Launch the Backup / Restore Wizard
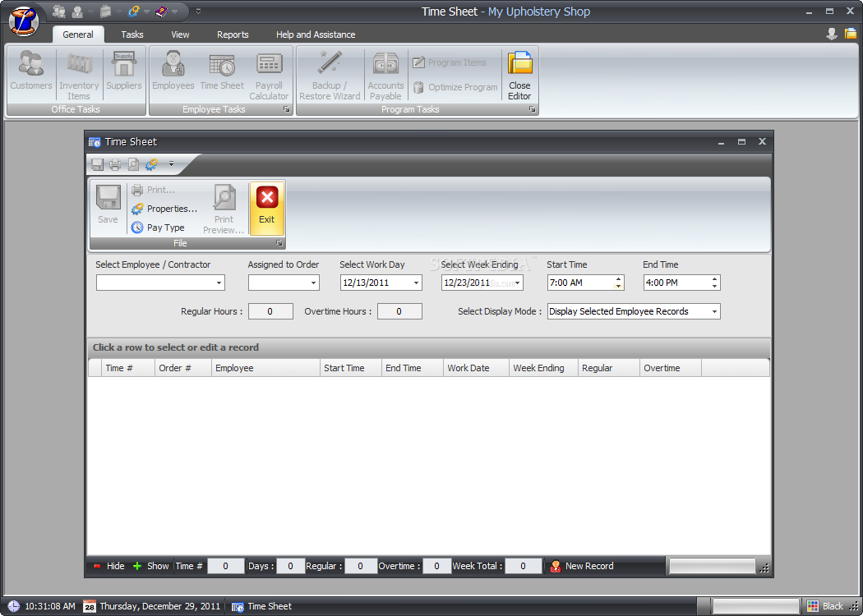 [330, 75]
